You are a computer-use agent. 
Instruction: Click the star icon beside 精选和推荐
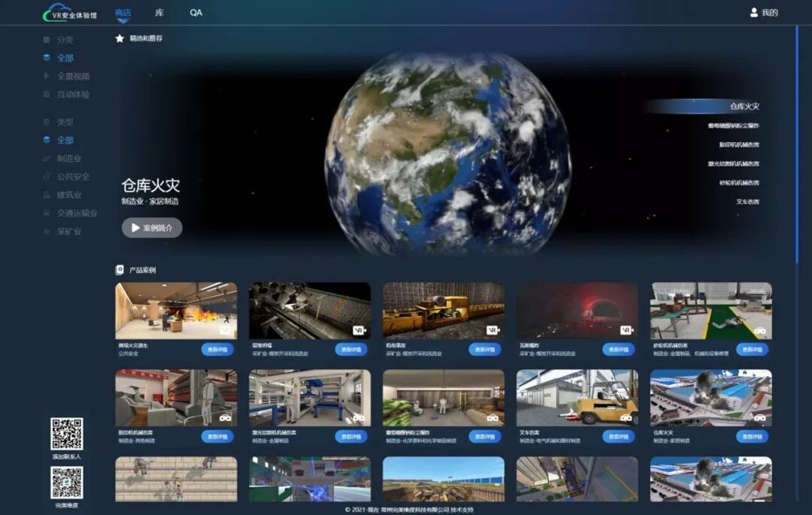(119, 38)
